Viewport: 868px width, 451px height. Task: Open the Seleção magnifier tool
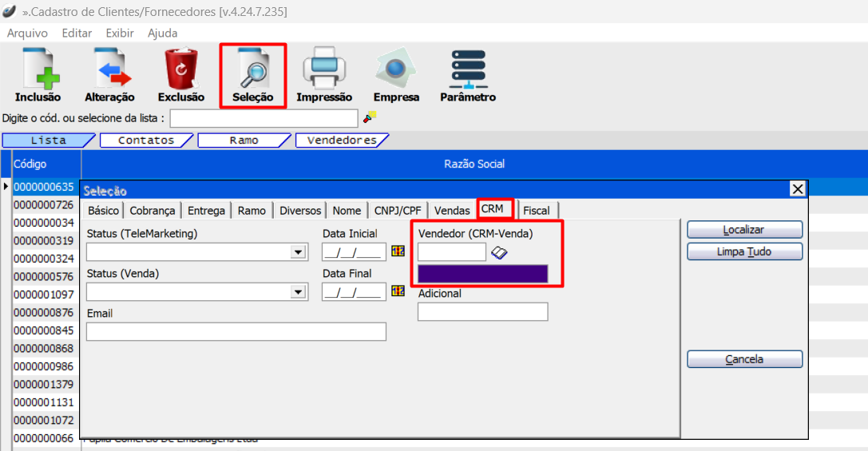point(253,69)
